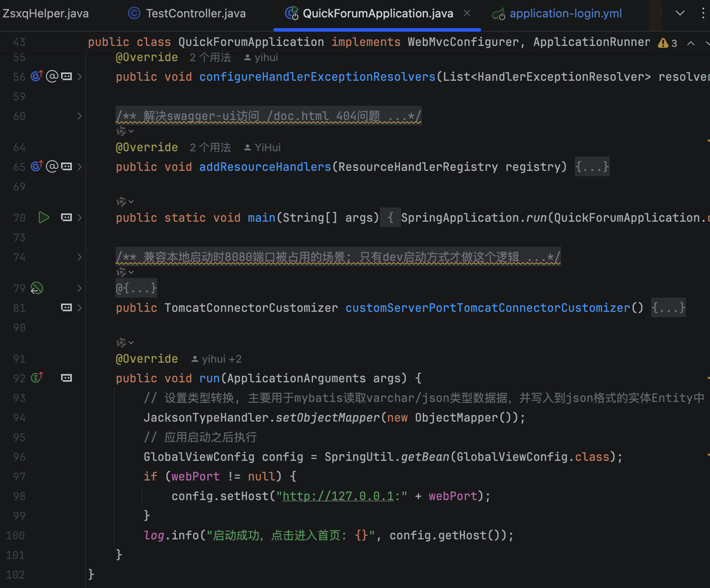Open the tab bar's three-dot options menu
This screenshot has width=710, height=588.
pyautogui.click(x=703, y=13)
